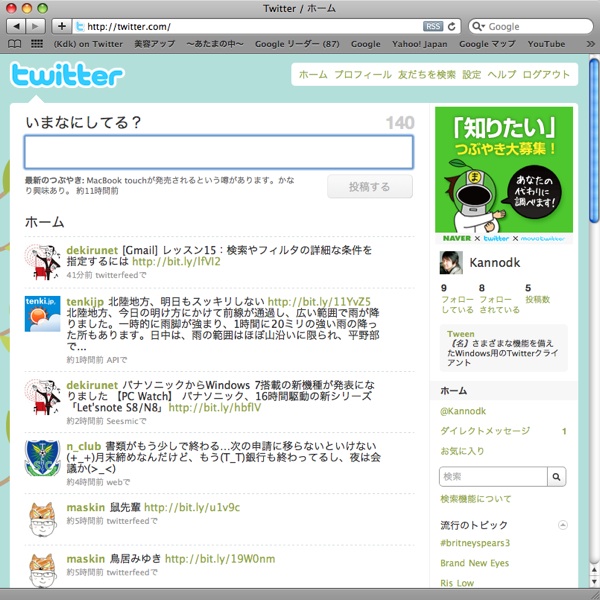This screenshot has width=600, height=600.
Task: Open the ホーム top navigation link
Action: click(x=313, y=74)
